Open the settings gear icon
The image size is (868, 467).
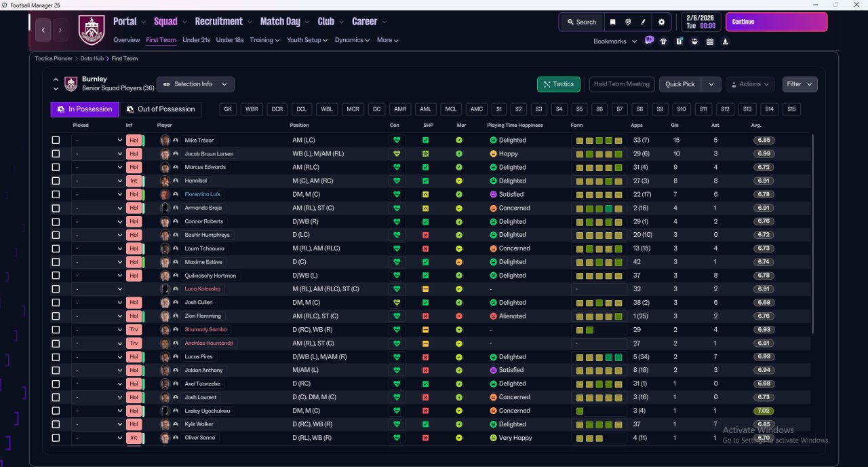click(662, 22)
